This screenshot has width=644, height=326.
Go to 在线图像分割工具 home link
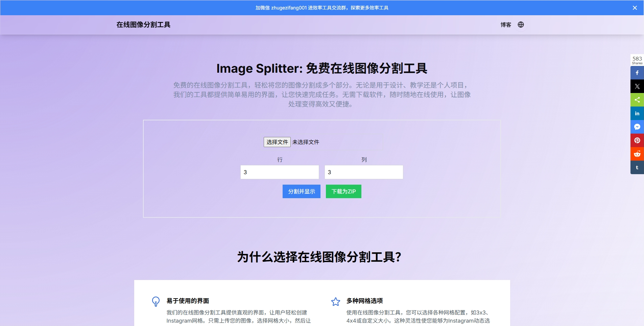coord(143,24)
